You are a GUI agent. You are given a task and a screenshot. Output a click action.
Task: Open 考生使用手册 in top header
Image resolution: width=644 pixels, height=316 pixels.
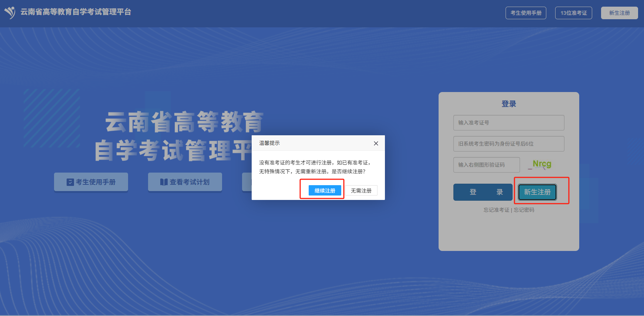[526, 13]
